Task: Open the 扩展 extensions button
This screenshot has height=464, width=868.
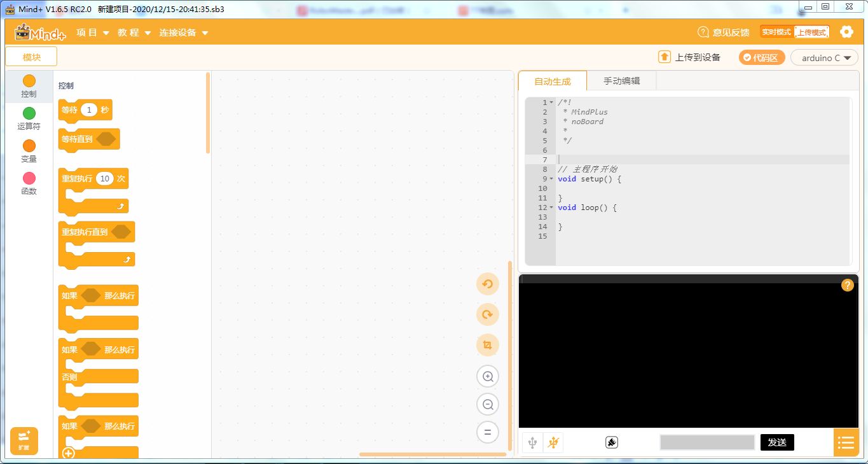Action: click(x=24, y=440)
